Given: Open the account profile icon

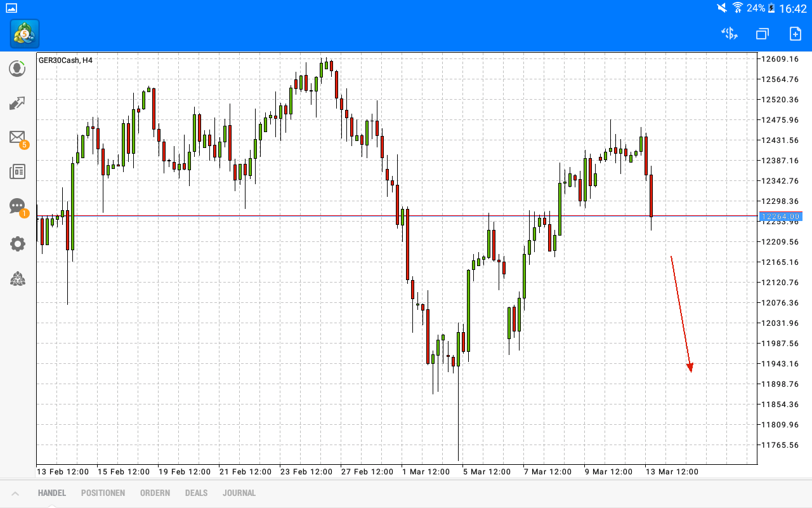Looking at the screenshot, I should pyautogui.click(x=17, y=69).
